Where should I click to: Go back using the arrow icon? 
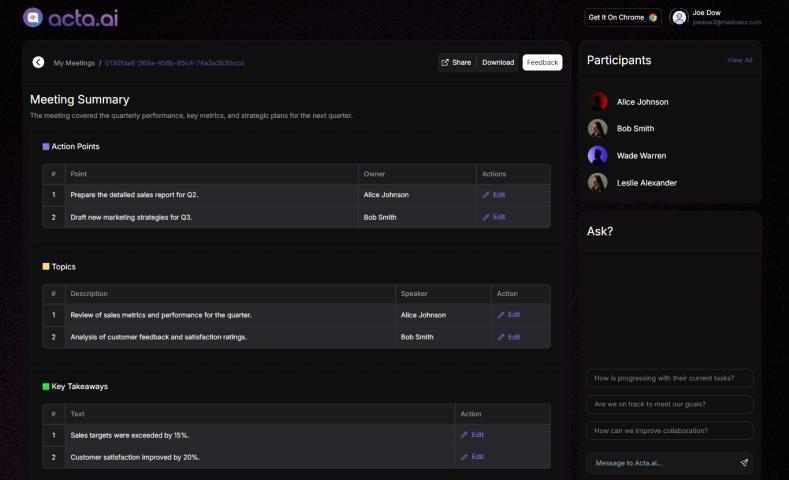pos(38,62)
